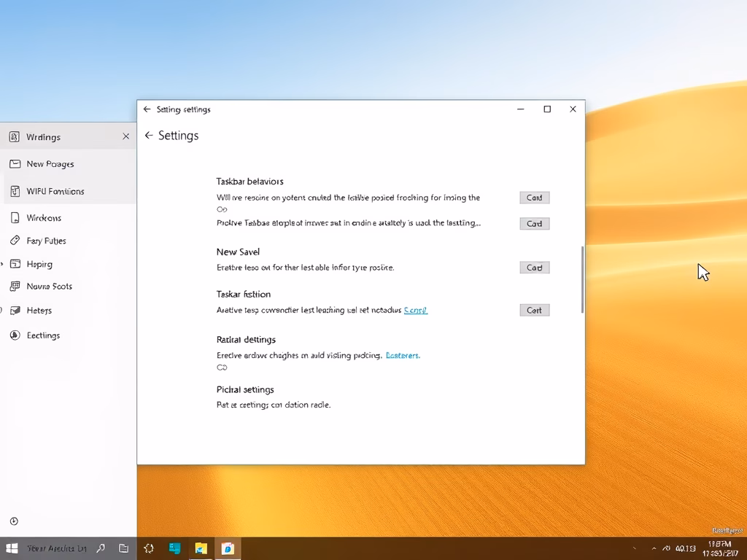Click the WIFU Fomitions sidebar icon
Image resolution: width=747 pixels, height=560 pixels.
tap(14, 191)
